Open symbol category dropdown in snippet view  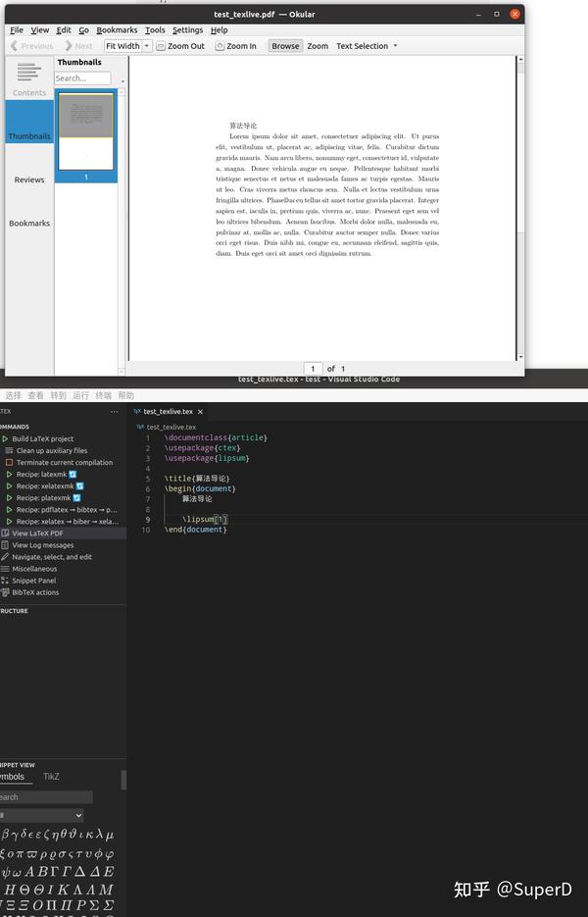click(41, 815)
